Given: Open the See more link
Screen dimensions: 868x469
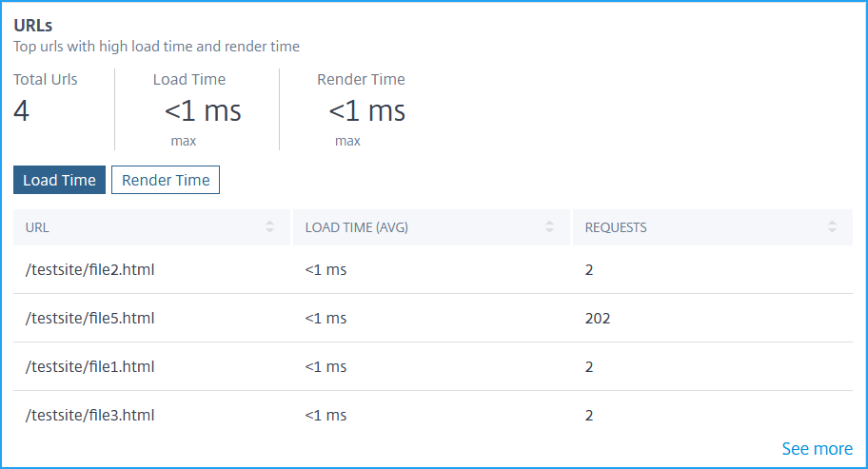Looking at the screenshot, I should (817, 448).
